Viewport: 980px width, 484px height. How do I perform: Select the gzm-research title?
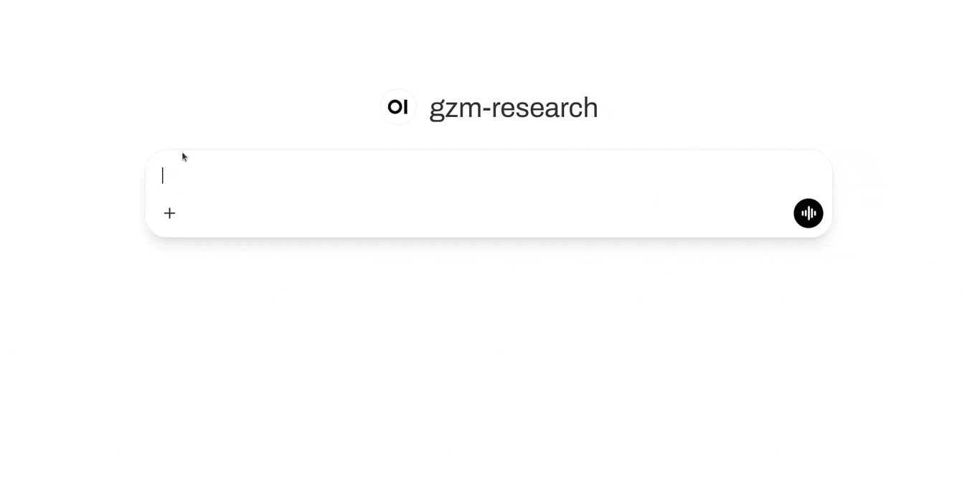pyautogui.click(x=513, y=108)
